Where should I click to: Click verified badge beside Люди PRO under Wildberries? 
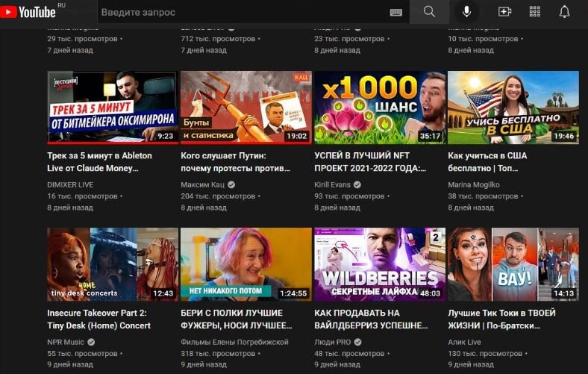(357, 342)
